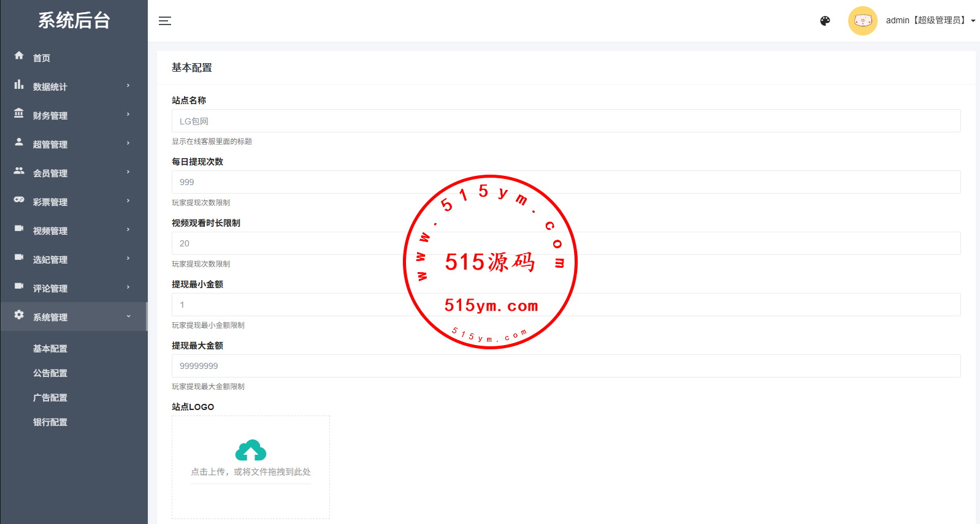Open the admin 超级管理员 dropdown

tap(930, 21)
